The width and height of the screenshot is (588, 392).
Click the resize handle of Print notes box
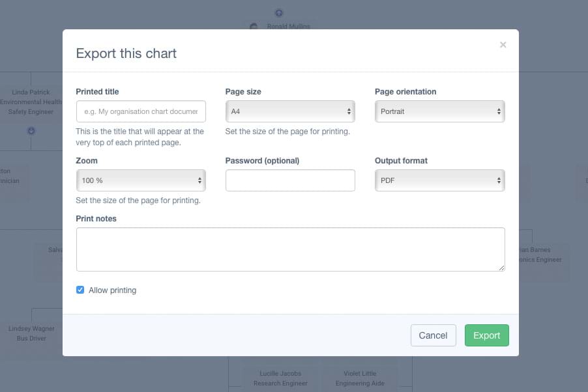coord(501,268)
